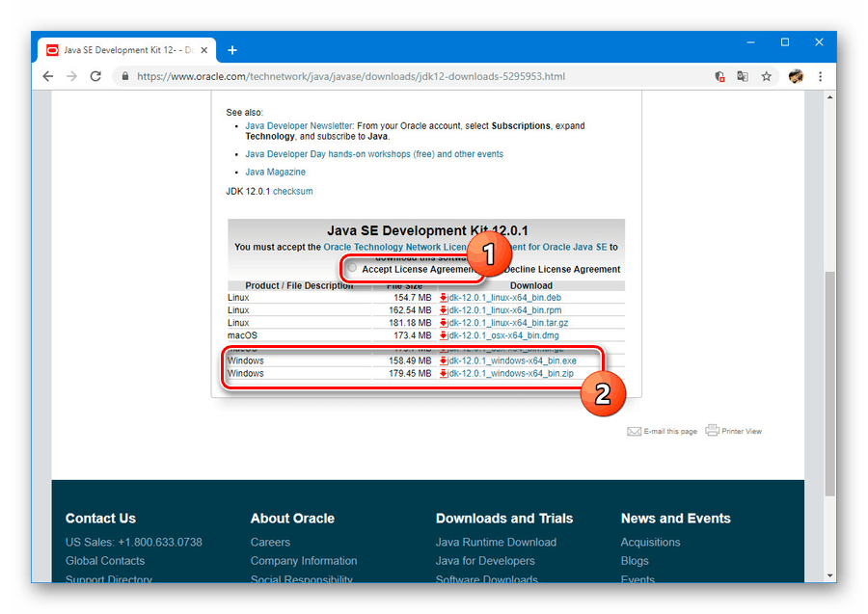This screenshot has height=614, width=868.
Task: Open Java Runtime Download footer link
Action: (496, 542)
